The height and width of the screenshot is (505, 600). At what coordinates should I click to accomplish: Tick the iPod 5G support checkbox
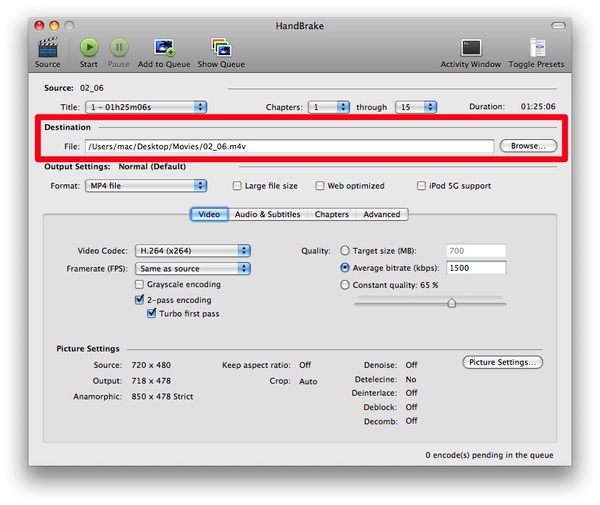pyautogui.click(x=421, y=186)
